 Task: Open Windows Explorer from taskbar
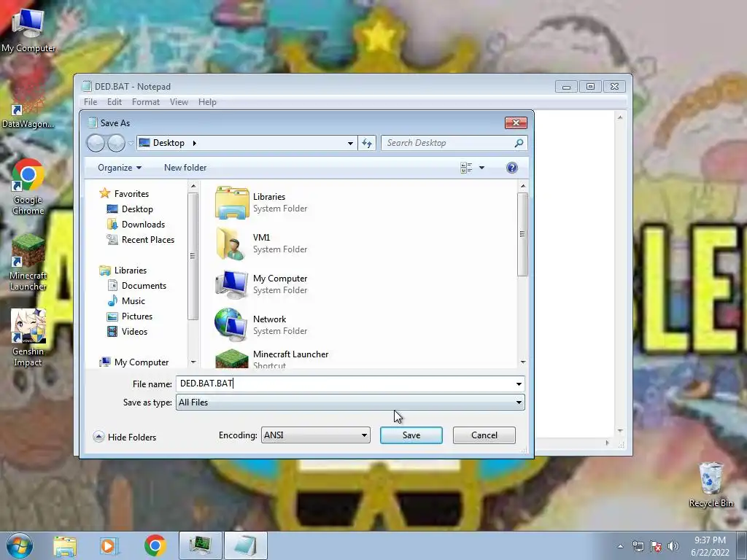tap(65, 545)
